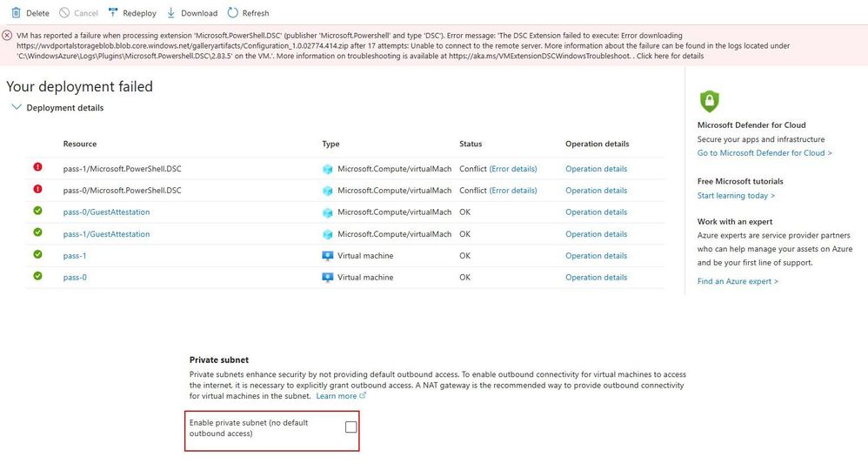Open Operation details for pass-1/Microsoft.PowerShell.DSC
This screenshot has width=868, height=464.
596,169
